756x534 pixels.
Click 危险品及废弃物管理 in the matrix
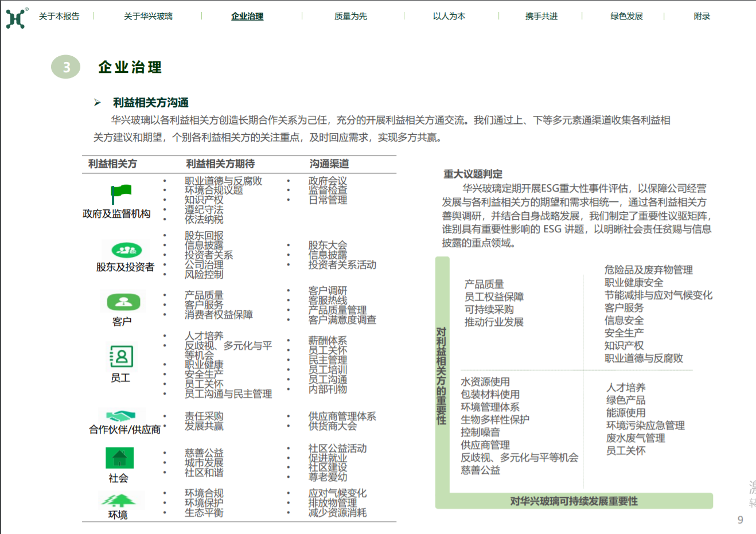coord(649,270)
